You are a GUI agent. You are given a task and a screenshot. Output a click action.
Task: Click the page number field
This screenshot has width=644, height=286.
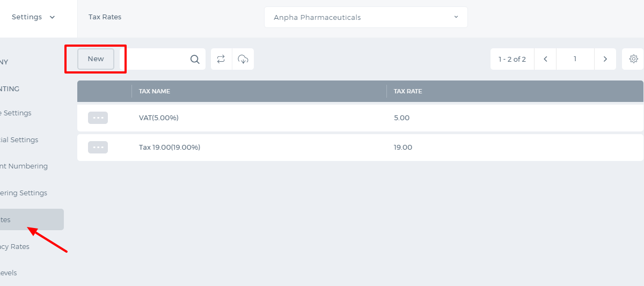pyautogui.click(x=575, y=59)
